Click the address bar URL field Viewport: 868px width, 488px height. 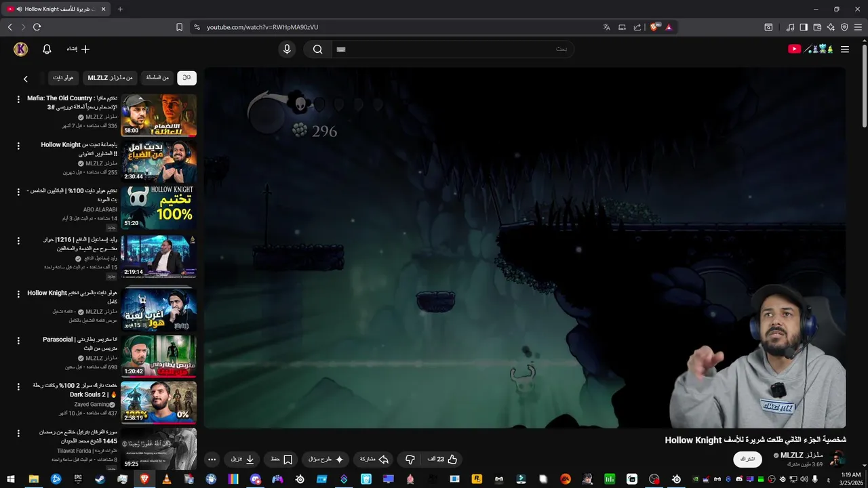click(400, 27)
